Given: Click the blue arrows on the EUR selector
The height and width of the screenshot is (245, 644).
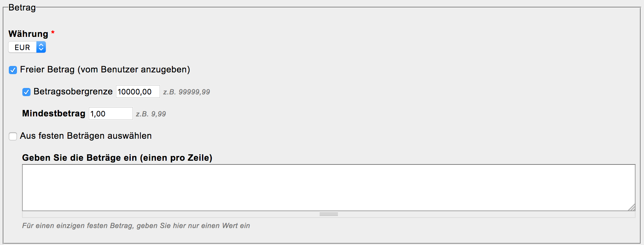Looking at the screenshot, I should 41,47.
